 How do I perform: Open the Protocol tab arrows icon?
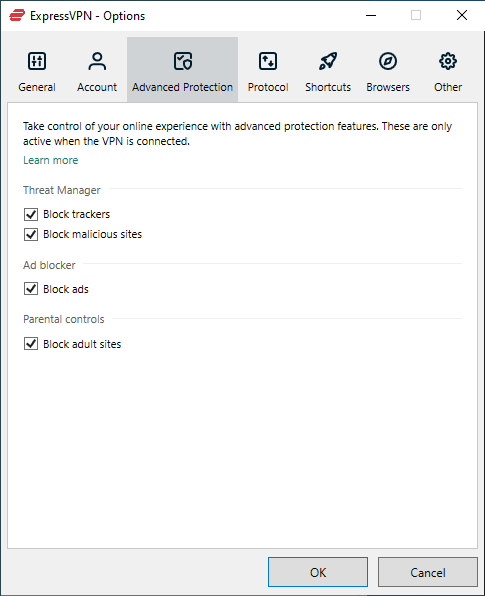[268, 61]
